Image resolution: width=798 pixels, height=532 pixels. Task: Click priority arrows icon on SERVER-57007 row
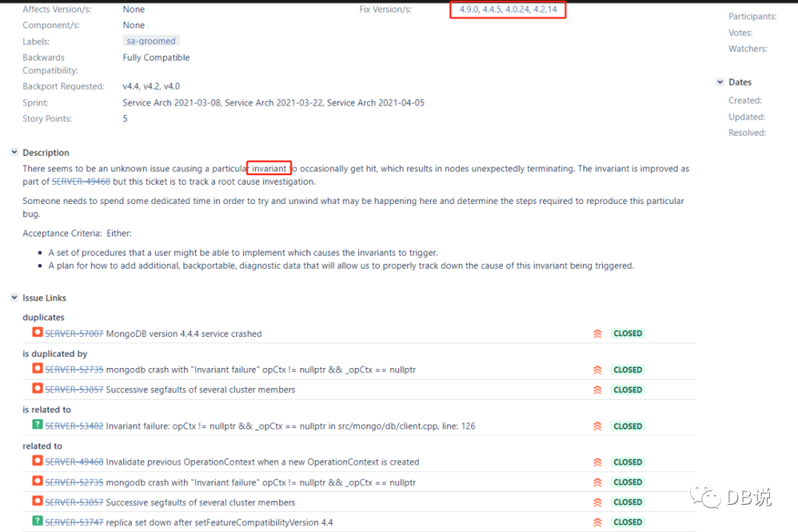click(x=598, y=334)
